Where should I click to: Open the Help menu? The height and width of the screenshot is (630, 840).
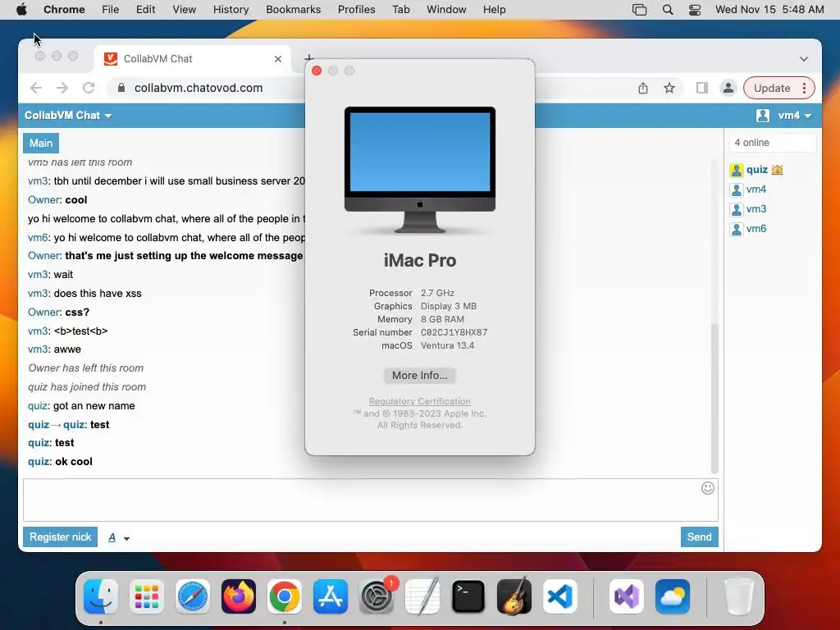tap(494, 10)
